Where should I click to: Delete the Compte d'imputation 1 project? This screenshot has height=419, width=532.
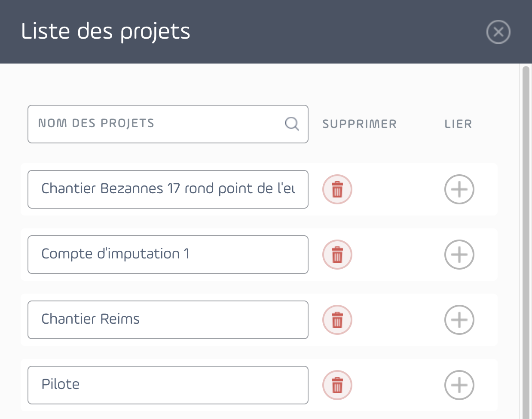[x=337, y=255]
